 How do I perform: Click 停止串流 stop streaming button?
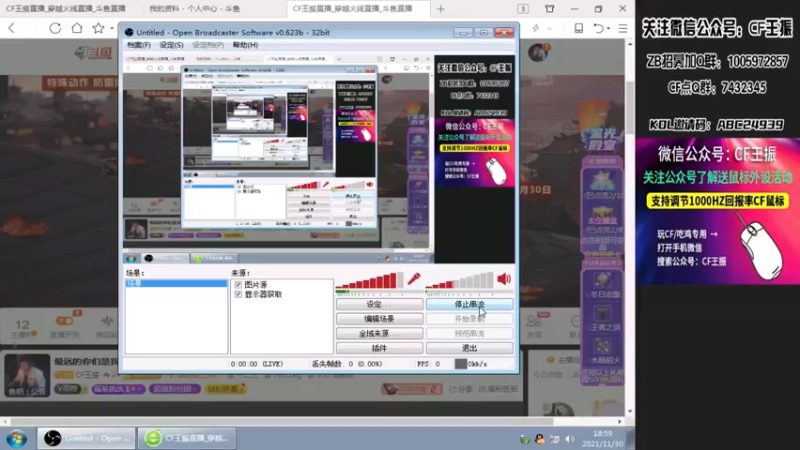click(469, 305)
